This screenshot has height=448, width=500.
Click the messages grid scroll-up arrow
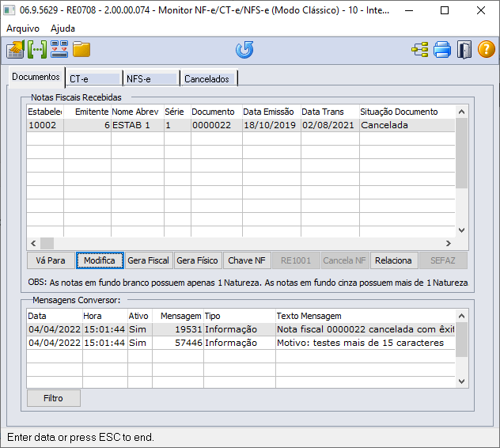[x=461, y=316]
